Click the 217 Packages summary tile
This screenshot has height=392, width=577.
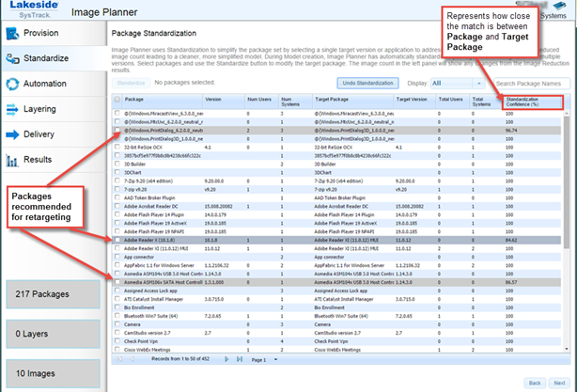pos(53,294)
